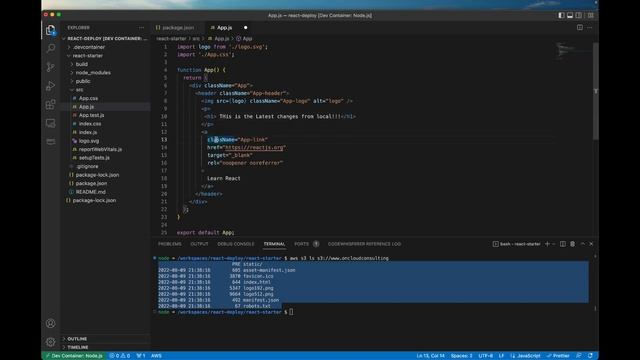Switch to the OUTPUT panel tab

(199, 244)
